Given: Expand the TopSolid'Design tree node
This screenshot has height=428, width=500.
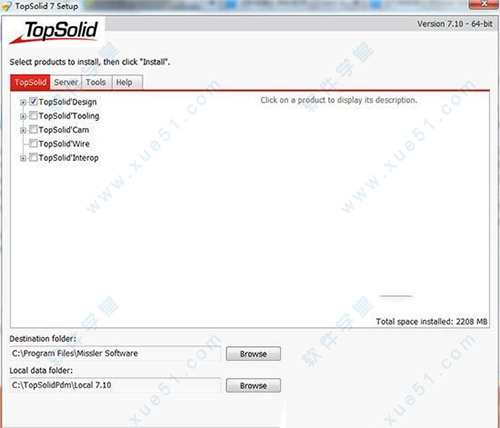Looking at the screenshot, I should [x=23, y=102].
